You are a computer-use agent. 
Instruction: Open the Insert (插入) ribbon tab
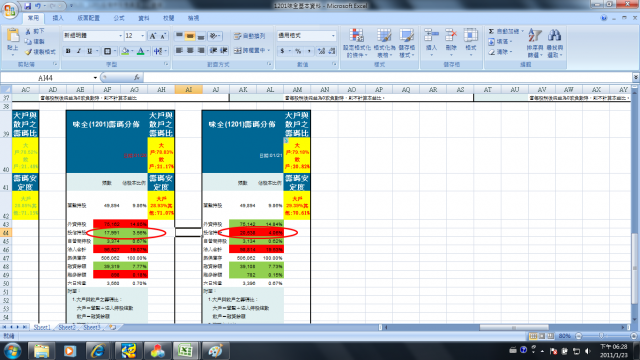(x=58, y=18)
